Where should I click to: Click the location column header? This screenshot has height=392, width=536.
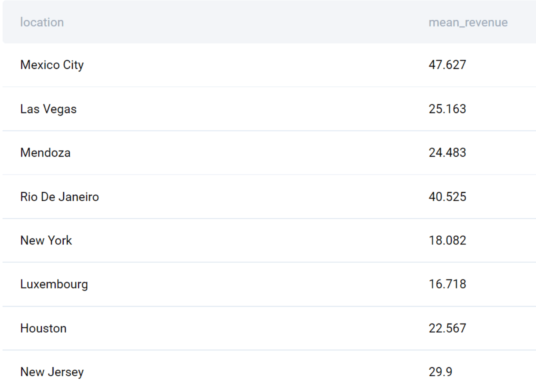click(42, 22)
